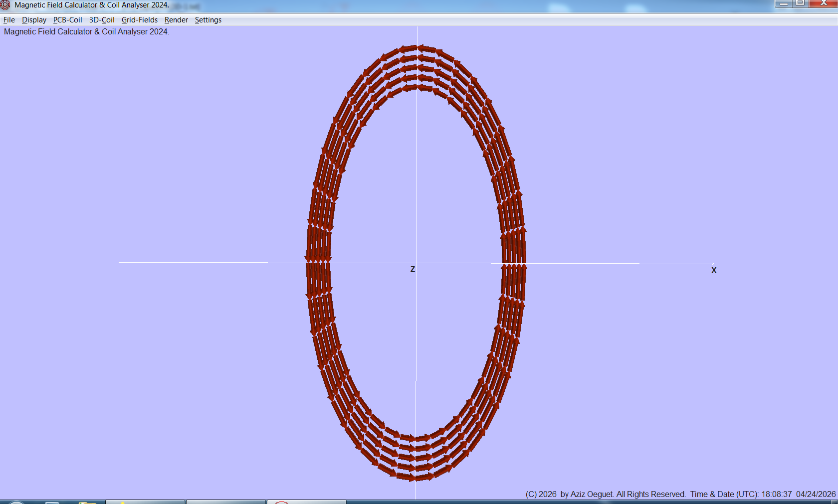Open the Render menu
This screenshot has width=838, height=504.
176,20
